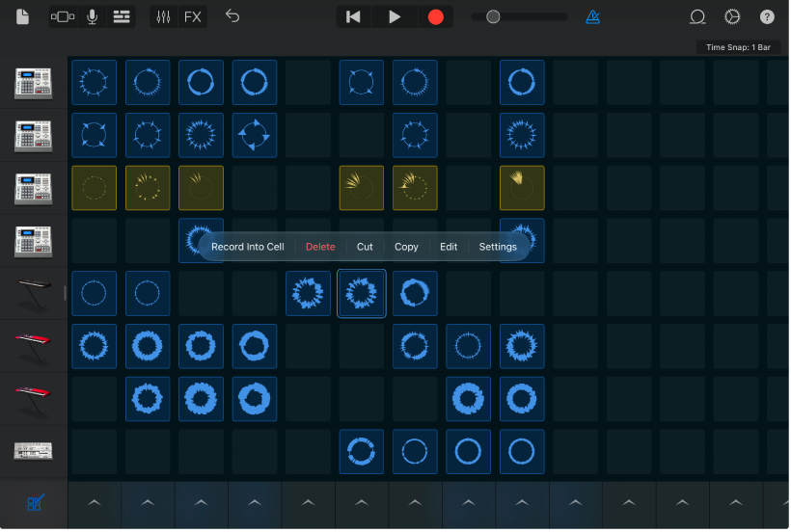Viewport: 791px width, 532px height.
Task: Tap last filled cell of top drum row
Action: 522,82
